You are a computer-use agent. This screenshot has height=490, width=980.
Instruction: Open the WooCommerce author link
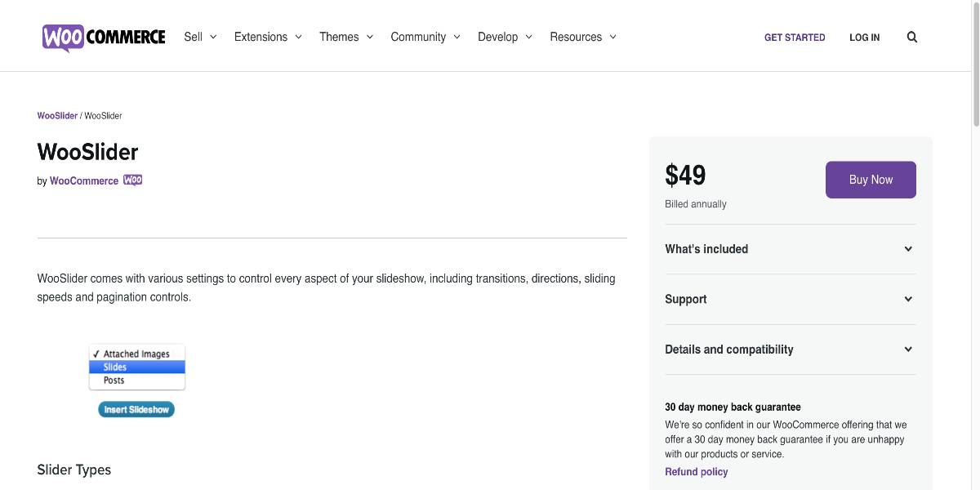coord(84,181)
